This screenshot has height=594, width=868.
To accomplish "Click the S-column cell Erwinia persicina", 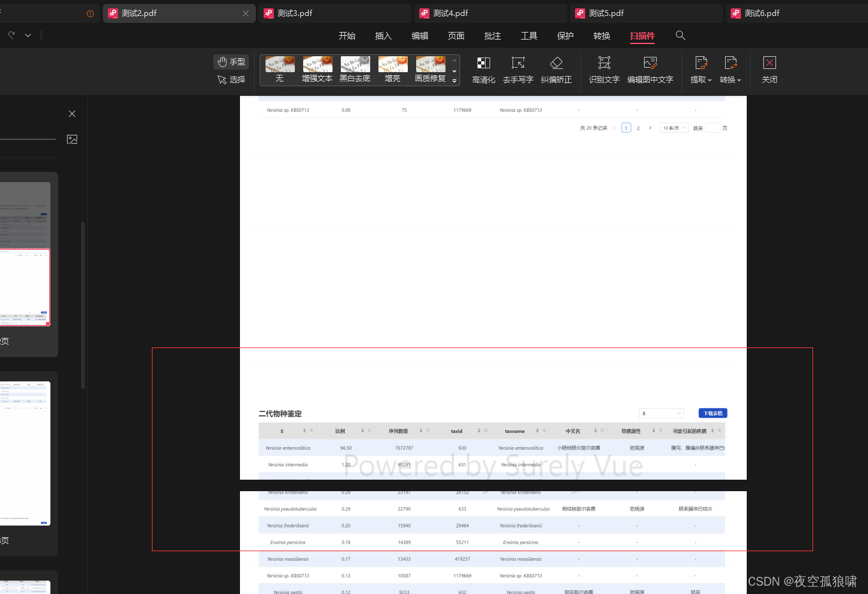I will (288, 542).
